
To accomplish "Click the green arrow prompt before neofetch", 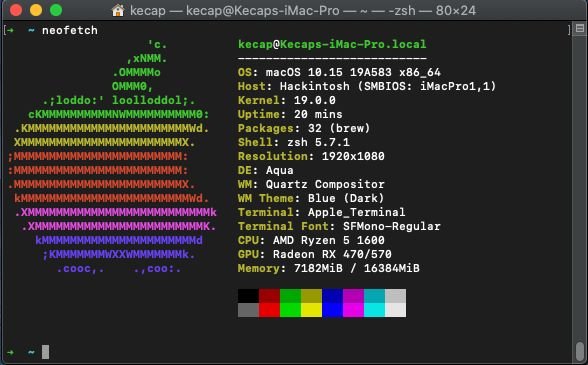I will [10, 30].
